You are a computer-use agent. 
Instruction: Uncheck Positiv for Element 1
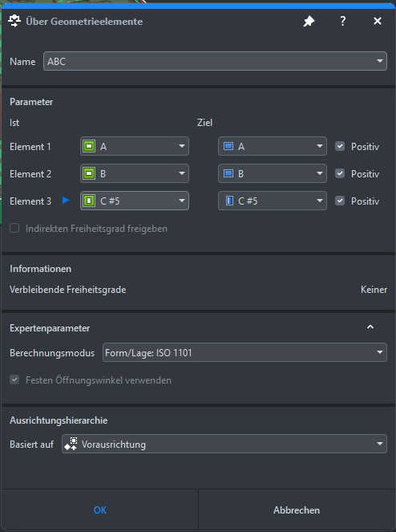[340, 146]
